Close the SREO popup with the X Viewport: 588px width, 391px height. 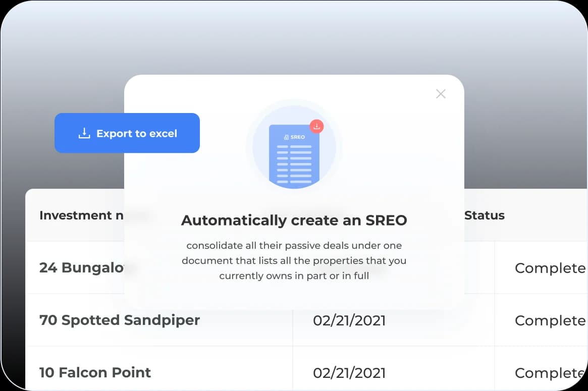click(x=441, y=94)
